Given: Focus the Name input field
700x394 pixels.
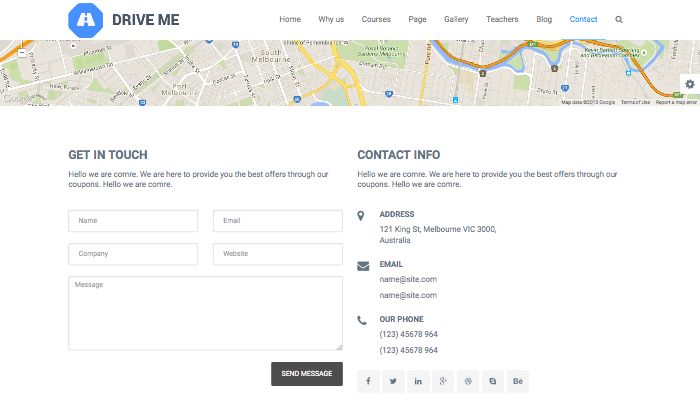Looking at the screenshot, I should [133, 221].
